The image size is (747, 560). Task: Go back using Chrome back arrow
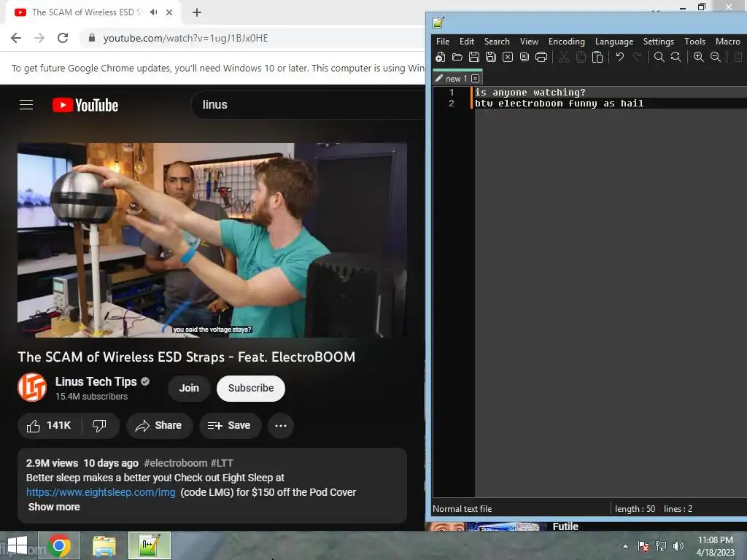tap(16, 38)
